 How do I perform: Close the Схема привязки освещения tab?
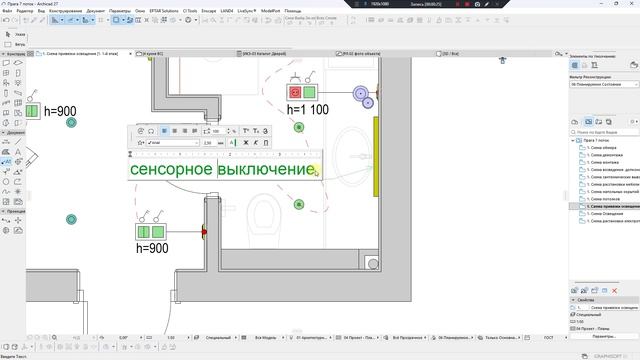coord(131,53)
